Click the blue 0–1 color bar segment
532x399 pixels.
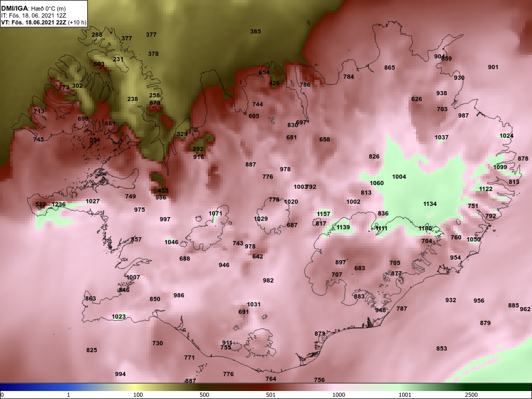coord(33,387)
